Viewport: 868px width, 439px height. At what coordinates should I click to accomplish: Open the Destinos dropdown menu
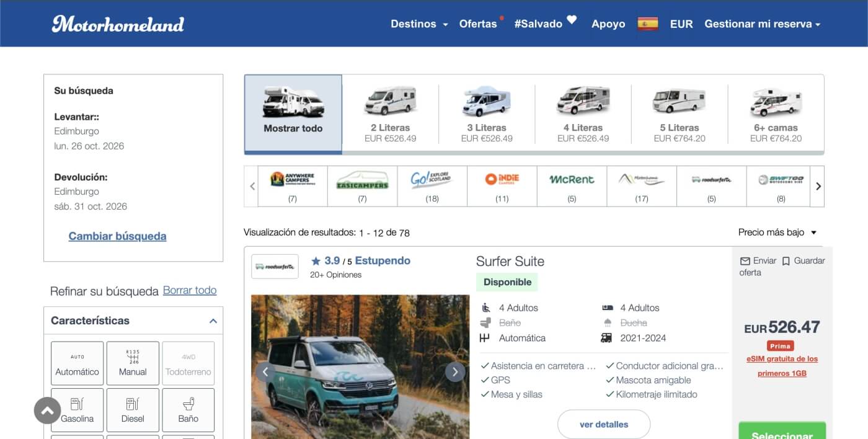point(419,24)
